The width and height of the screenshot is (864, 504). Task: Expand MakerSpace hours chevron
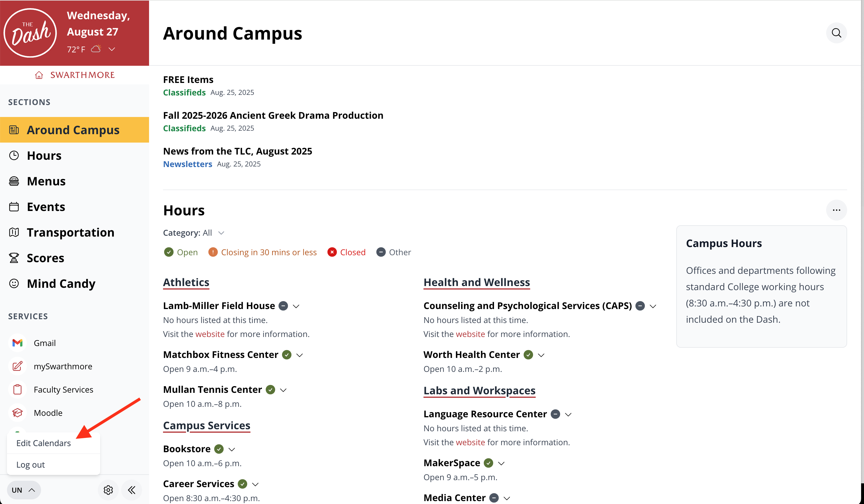pyautogui.click(x=501, y=463)
